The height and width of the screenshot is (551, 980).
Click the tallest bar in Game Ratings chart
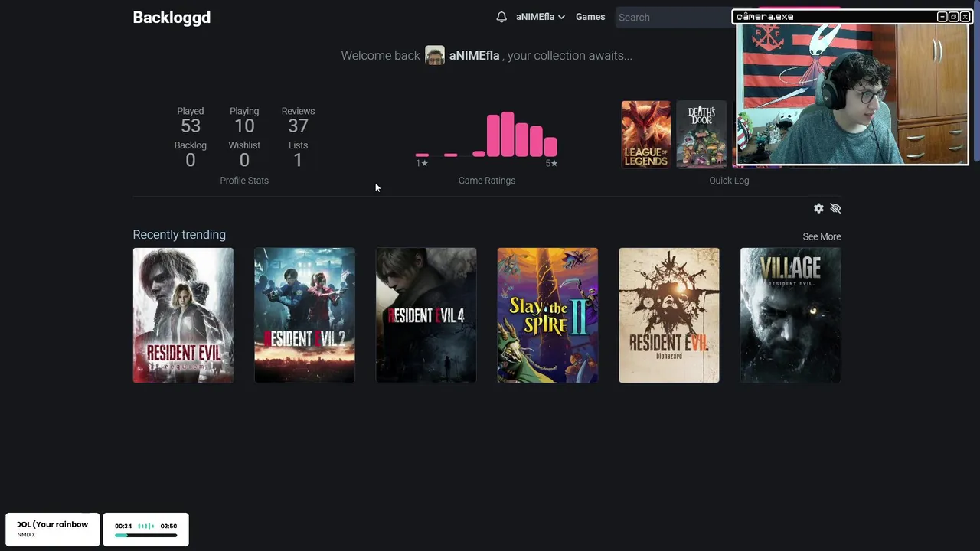(508, 134)
